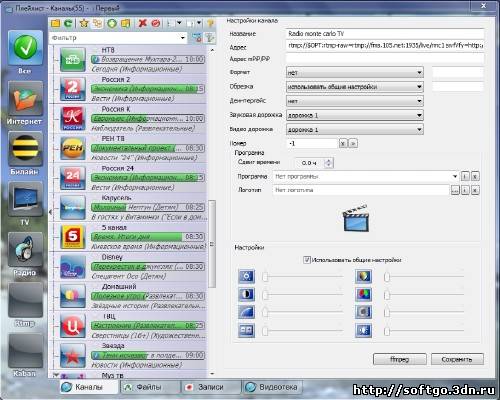
Task: Open the Программа dropdown
Action: click(455, 176)
